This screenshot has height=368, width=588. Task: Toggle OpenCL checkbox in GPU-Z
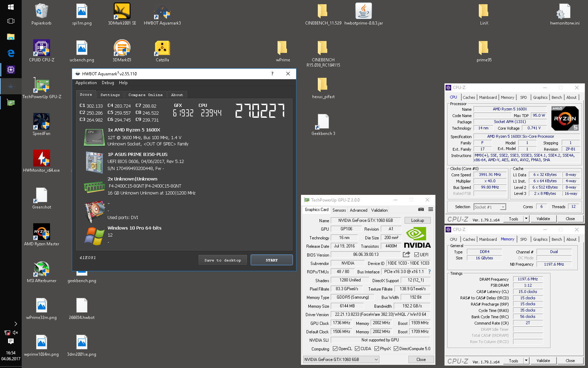[x=335, y=349]
